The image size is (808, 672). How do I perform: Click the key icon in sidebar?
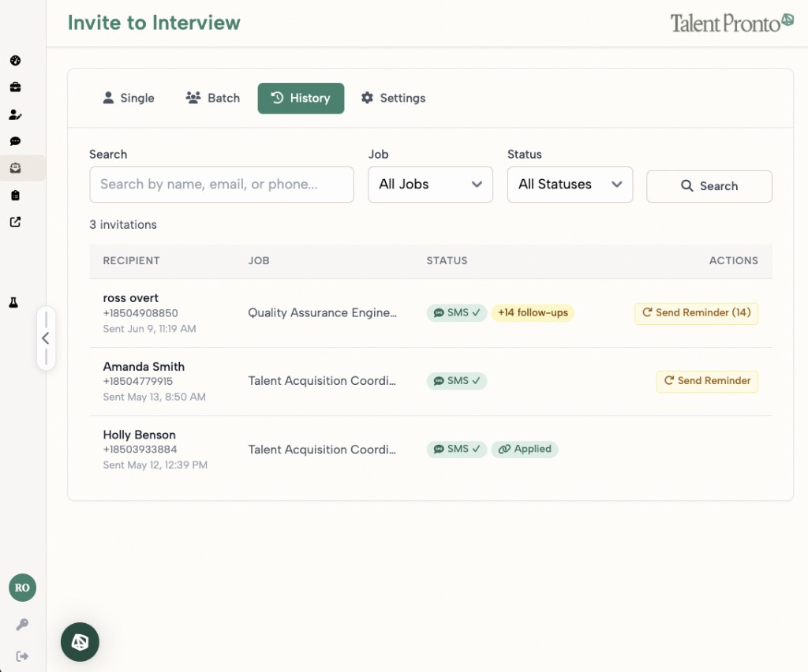(x=22, y=624)
